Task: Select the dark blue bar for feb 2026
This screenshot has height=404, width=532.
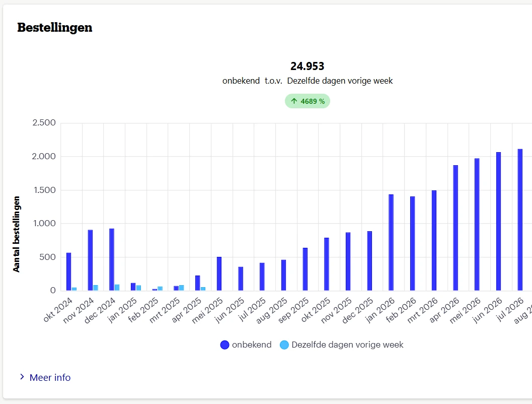Action: click(413, 243)
